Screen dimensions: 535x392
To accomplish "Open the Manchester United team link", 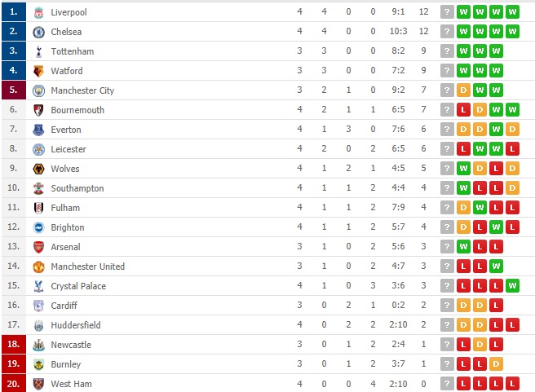I will [87, 266].
